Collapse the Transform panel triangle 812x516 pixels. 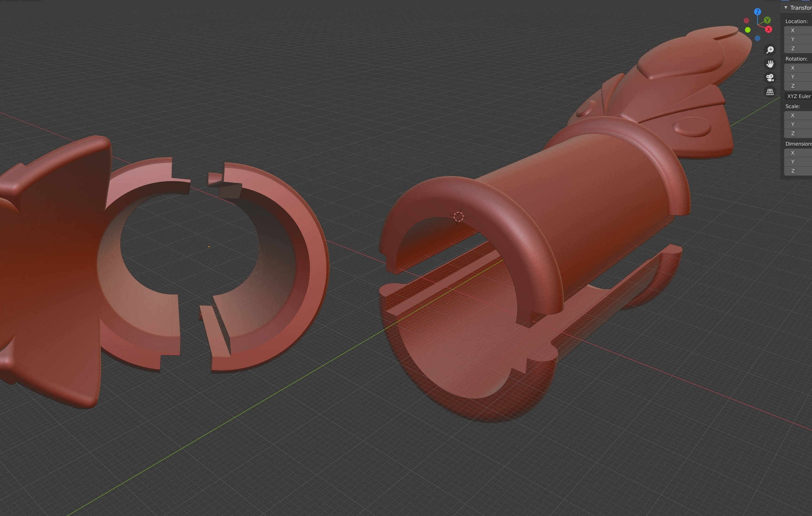pyautogui.click(x=786, y=7)
